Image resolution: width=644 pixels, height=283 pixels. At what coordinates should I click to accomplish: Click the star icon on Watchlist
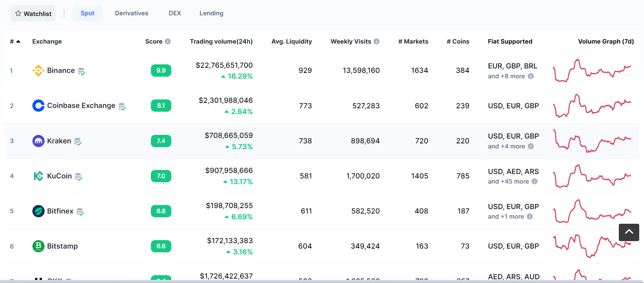click(x=18, y=13)
